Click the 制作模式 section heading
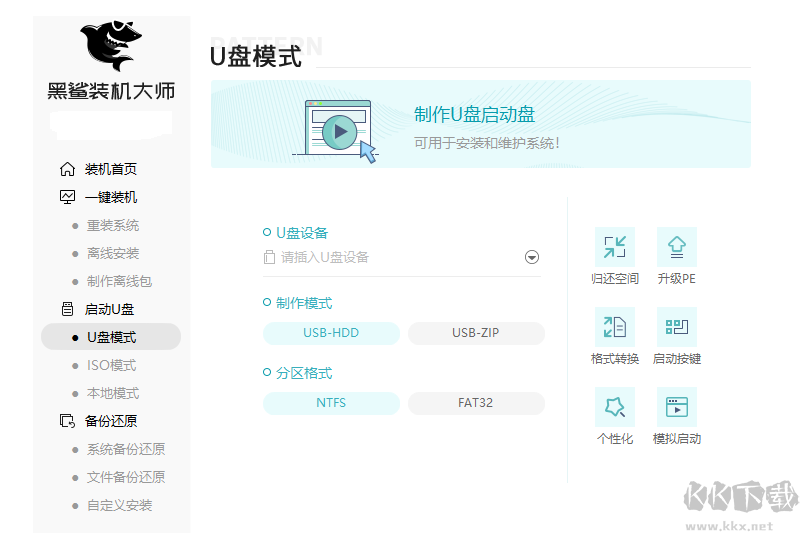The width and height of the screenshot is (800, 533). 304,303
